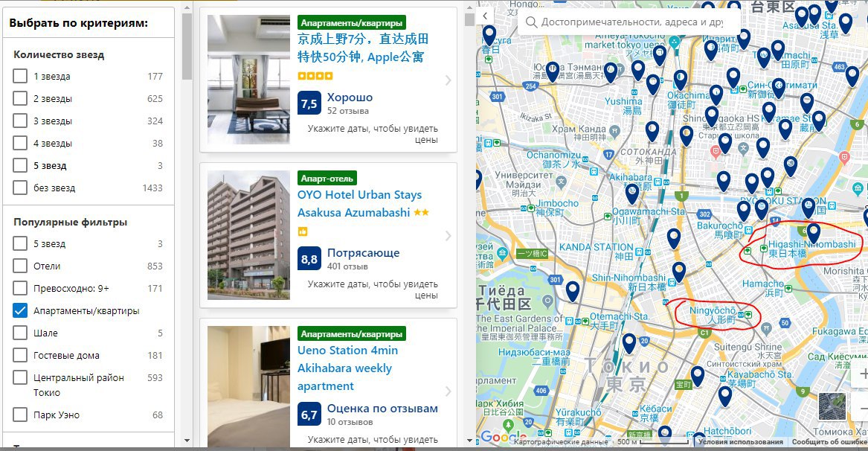Click the Google logo on the map
Viewport: 868px width, 451px height.
click(x=503, y=437)
